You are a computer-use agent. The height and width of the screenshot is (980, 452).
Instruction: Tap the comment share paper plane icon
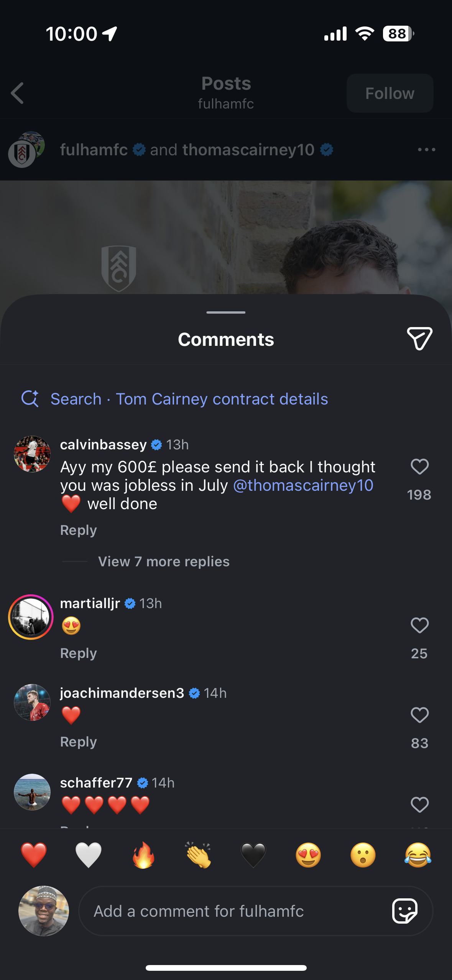[419, 339]
